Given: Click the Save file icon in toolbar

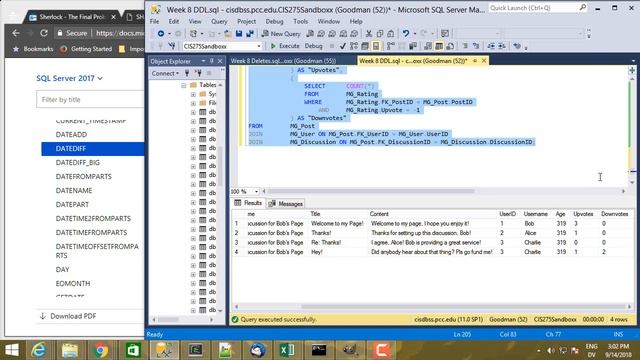Looking at the screenshot, I should [239, 34].
